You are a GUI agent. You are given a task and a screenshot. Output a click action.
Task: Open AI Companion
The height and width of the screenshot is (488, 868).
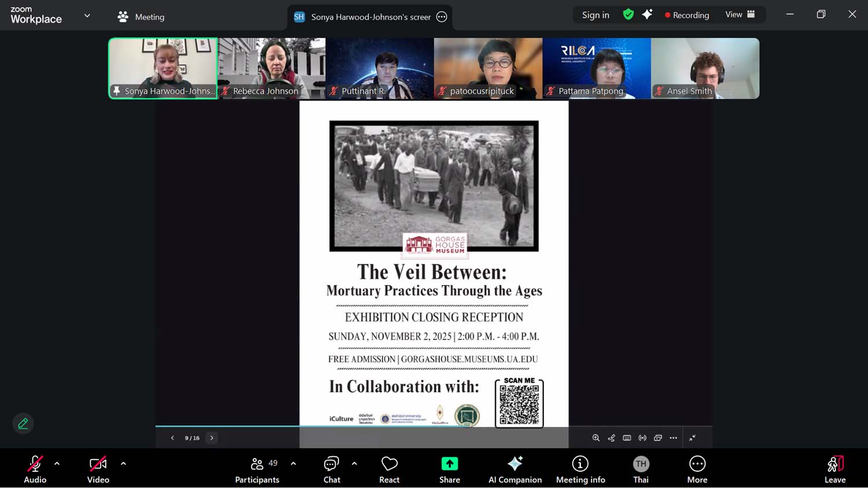point(515,469)
